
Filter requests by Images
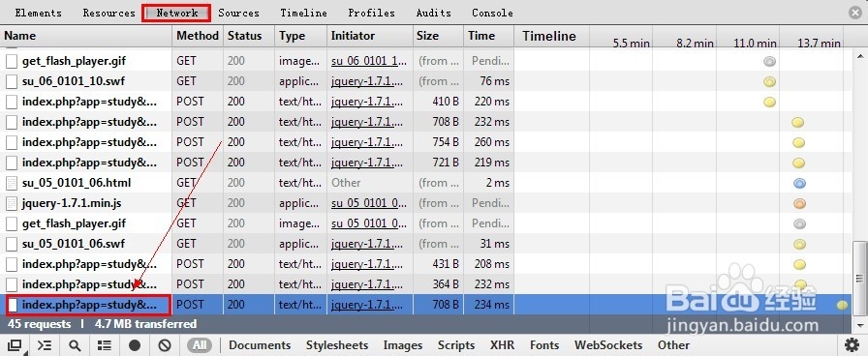click(x=403, y=345)
